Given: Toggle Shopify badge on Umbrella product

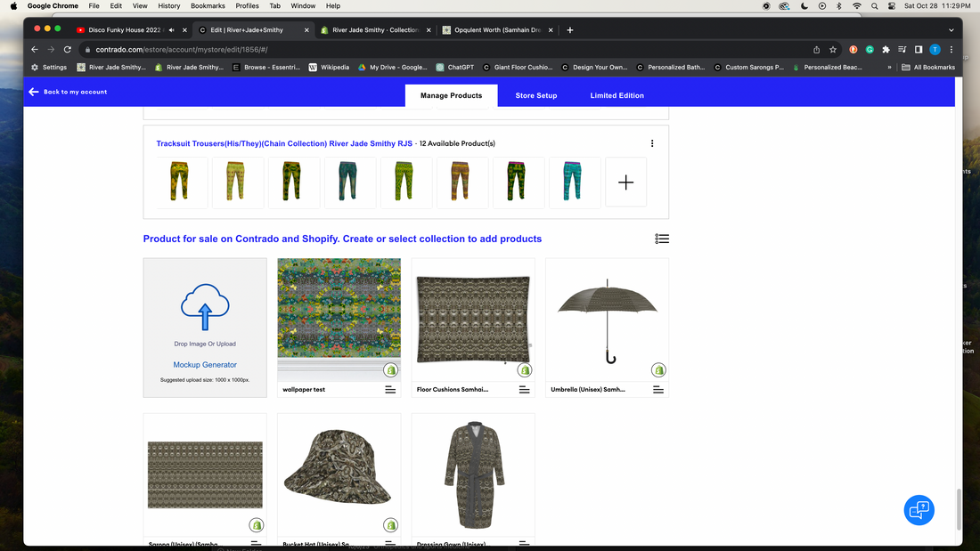Looking at the screenshot, I should point(657,370).
